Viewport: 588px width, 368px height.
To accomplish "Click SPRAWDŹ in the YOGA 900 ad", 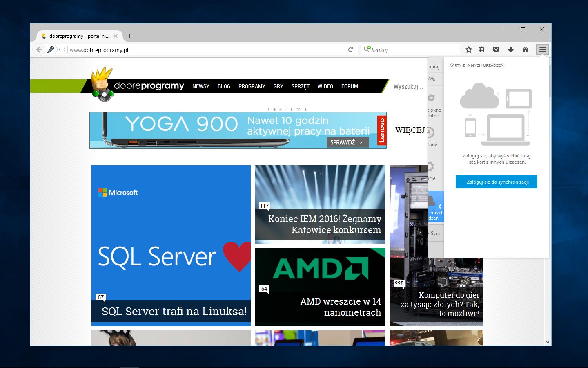I will pyautogui.click(x=347, y=142).
